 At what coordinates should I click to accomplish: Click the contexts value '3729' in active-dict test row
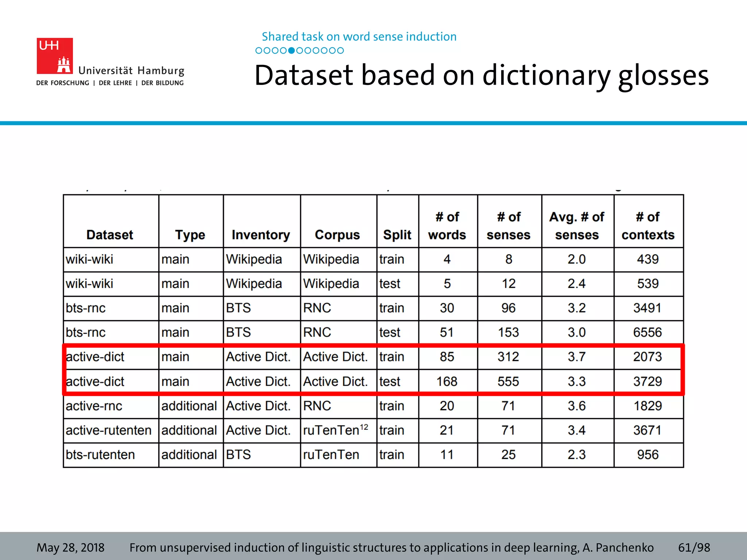pyautogui.click(x=647, y=381)
